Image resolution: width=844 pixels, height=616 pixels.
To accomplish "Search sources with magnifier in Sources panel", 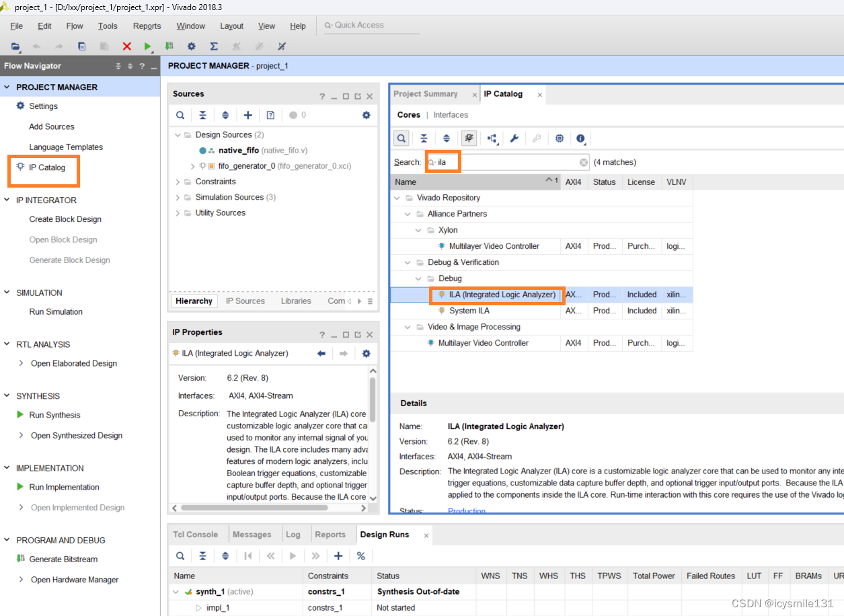I will 180,115.
